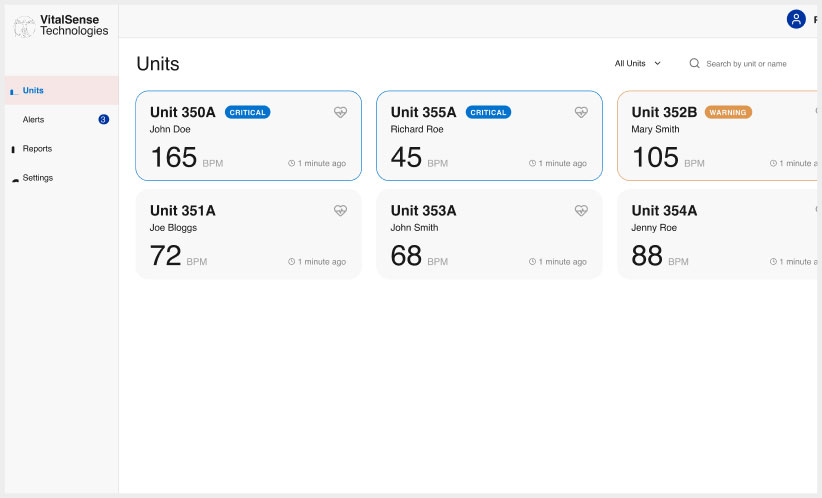
Task: Click the Warning badge on Unit 352B
Action: click(x=728, y=112)
